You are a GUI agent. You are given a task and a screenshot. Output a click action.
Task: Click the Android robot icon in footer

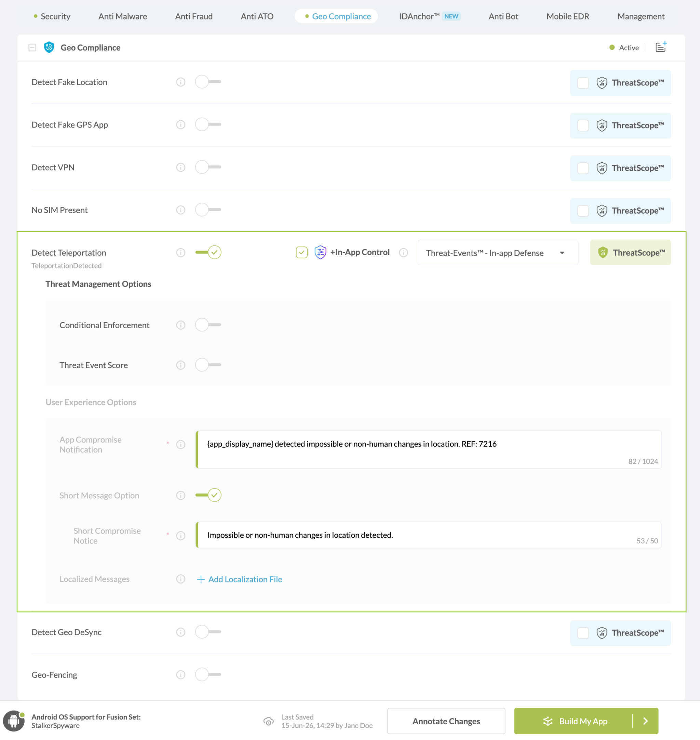pyautogui.click(x=14, y=721)
